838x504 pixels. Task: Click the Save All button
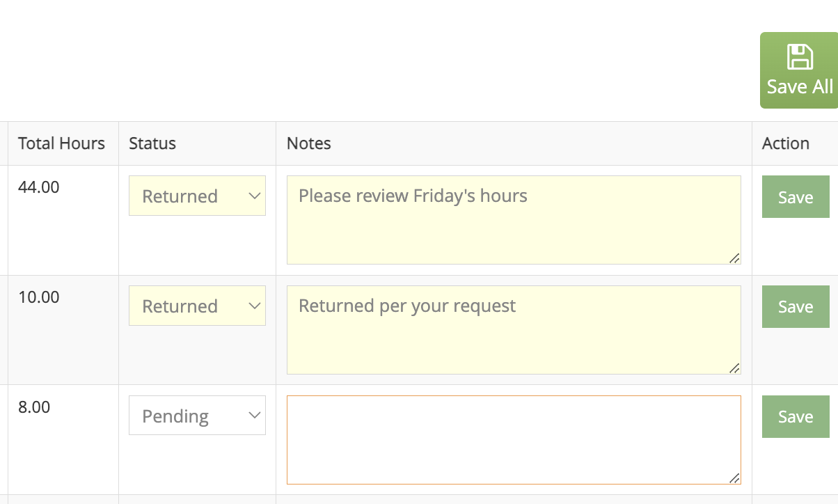point(799,70)
